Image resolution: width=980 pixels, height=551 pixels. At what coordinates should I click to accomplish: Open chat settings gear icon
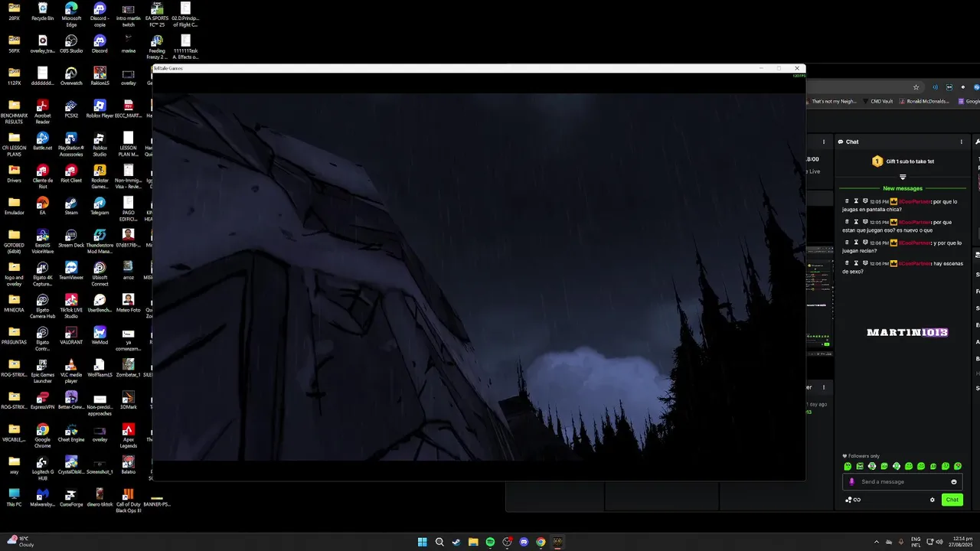(933, 500)
